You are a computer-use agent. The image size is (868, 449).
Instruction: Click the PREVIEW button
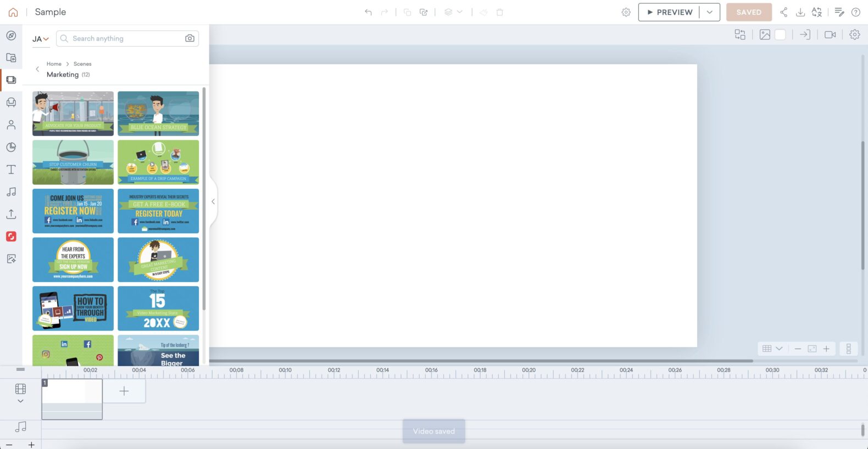pyautogui.click(x=669, y=12)
